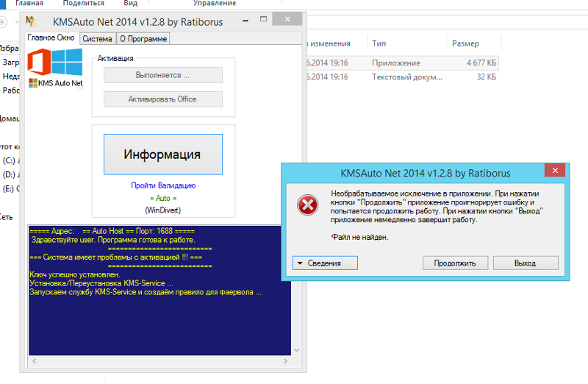
Task: Maximize the KMSAuto Net window
Action: point(264,19)
